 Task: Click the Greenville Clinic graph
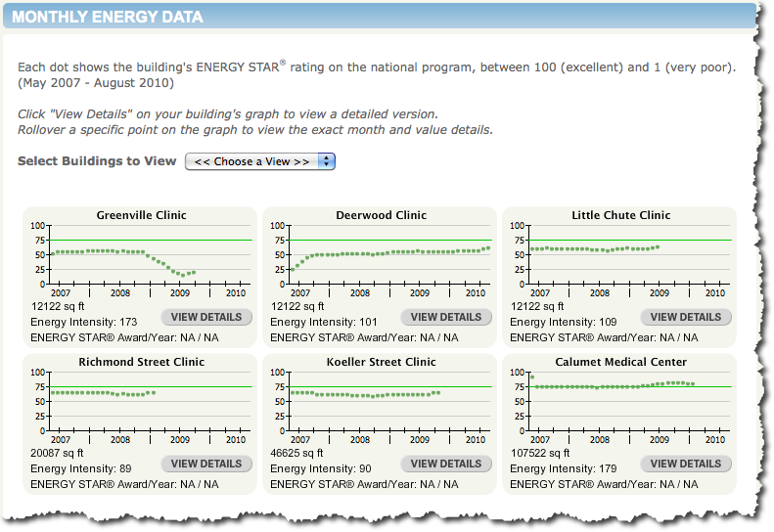[141, 256]
